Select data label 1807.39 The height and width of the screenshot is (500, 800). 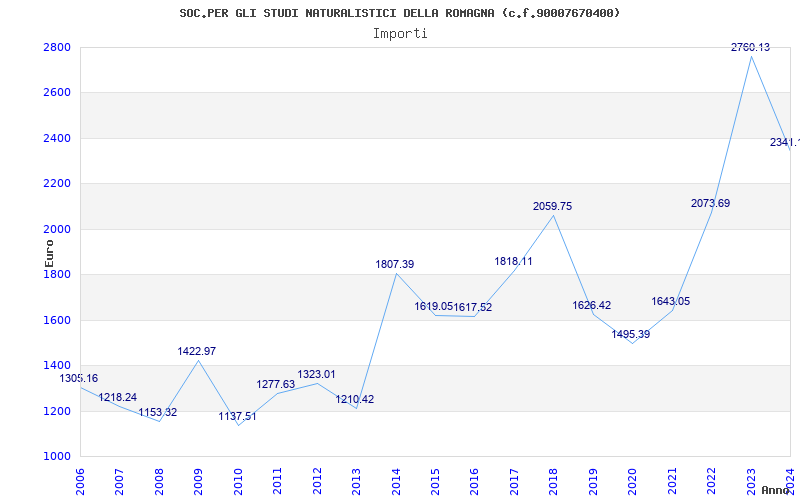pos(394,264)
